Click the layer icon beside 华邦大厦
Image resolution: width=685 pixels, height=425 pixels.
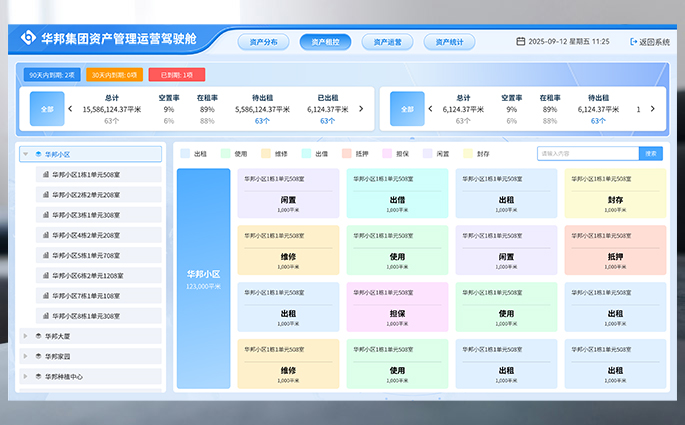pyautogui.click(x=38, y=336)
